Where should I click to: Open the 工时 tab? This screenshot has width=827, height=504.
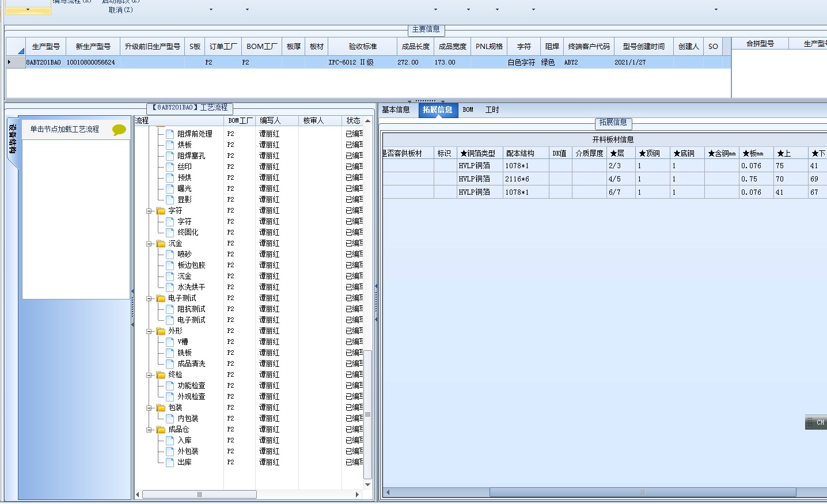[x=492, y=110]
